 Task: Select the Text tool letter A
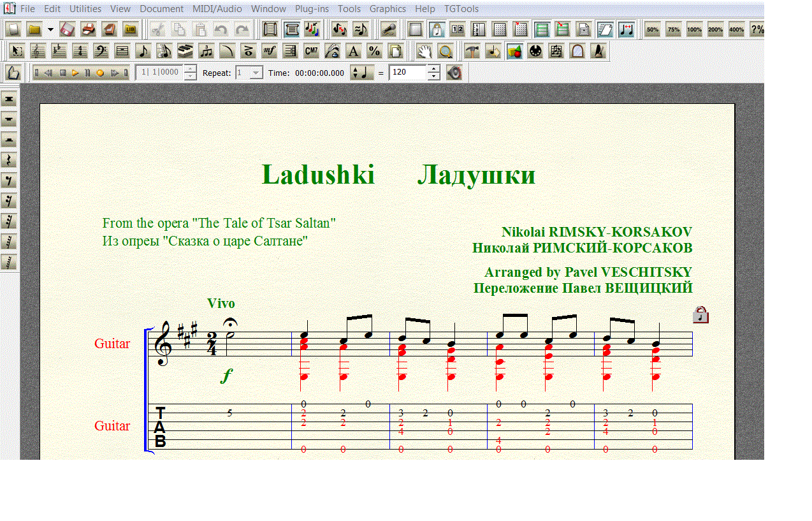354,51
